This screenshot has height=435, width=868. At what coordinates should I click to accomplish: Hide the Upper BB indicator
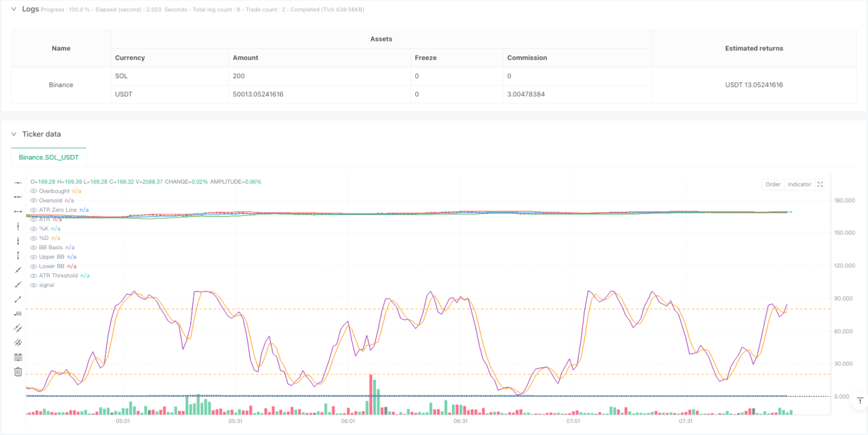pyautogui.click(x=33, y=257)
